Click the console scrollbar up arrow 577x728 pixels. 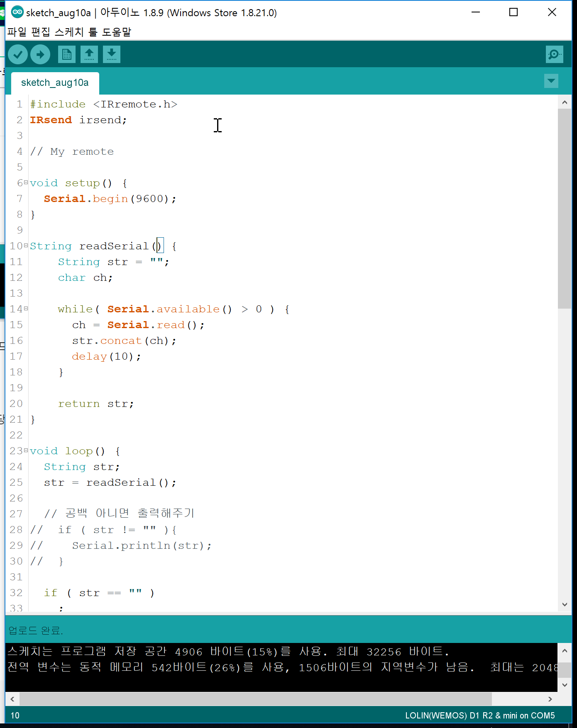click(x=565, y=651)
